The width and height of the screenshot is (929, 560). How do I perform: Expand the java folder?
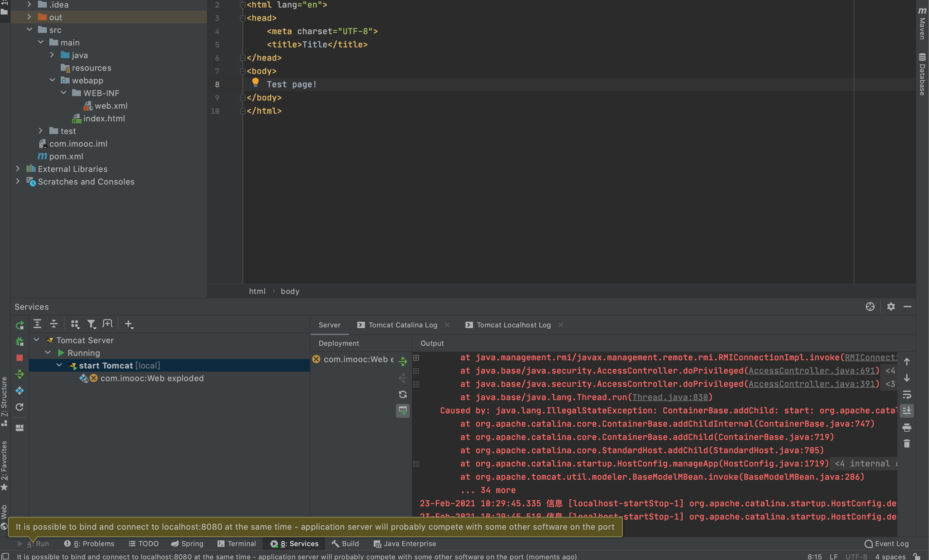coord(52,55)
